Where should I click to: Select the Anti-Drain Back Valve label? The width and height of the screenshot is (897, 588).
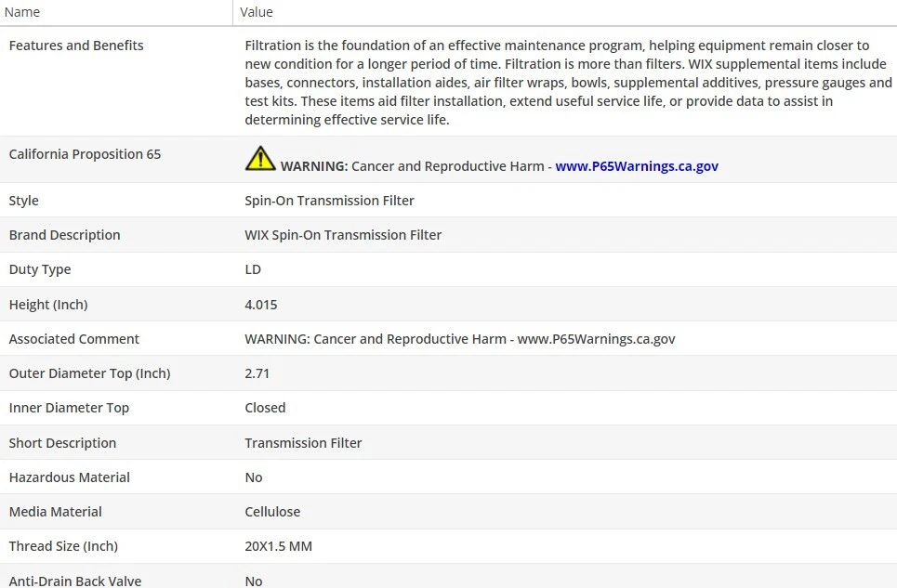[x=75, y=581]
